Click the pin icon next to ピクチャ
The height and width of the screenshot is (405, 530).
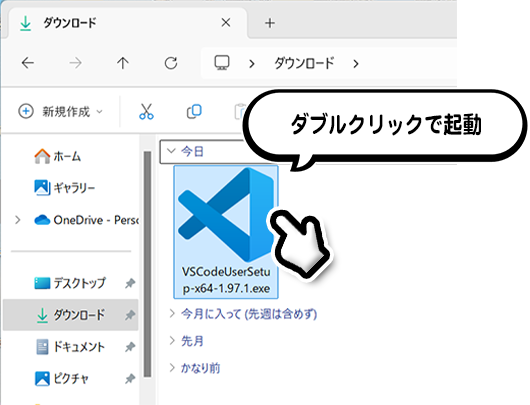(130, 379)
